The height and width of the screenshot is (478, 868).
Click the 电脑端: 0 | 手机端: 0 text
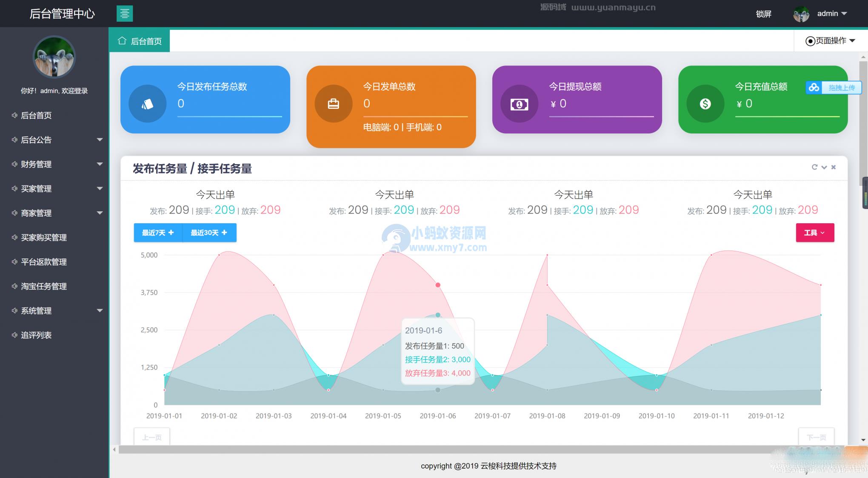click(x=402, y=127)
